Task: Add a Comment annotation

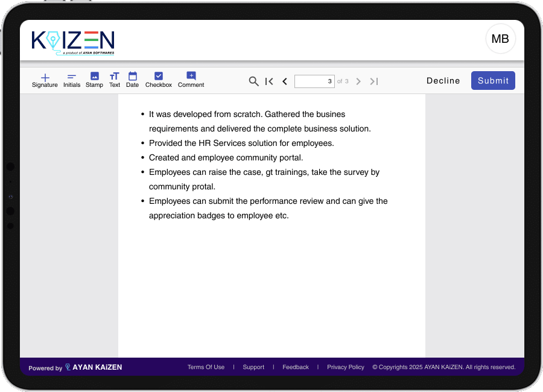Action: [x=191, y=80]
